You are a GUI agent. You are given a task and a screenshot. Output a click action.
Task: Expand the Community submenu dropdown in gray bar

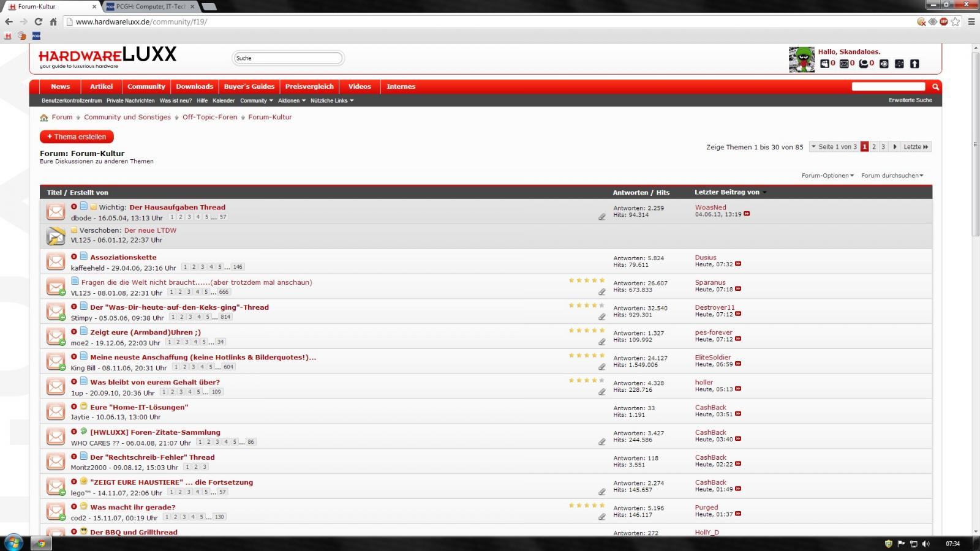tap(257, 100)
